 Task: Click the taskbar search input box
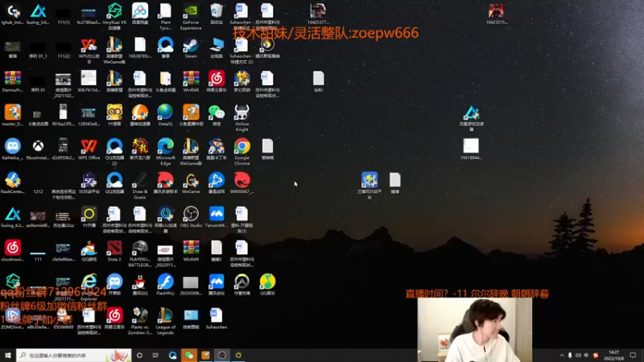click(x=73, y=356)
